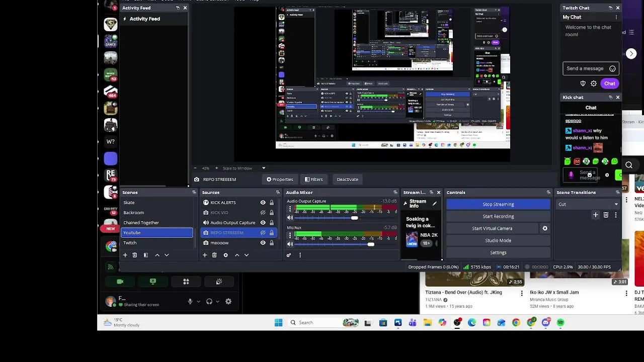
Task: Open Twitch chat settings gear
Action: pos(594,83)
